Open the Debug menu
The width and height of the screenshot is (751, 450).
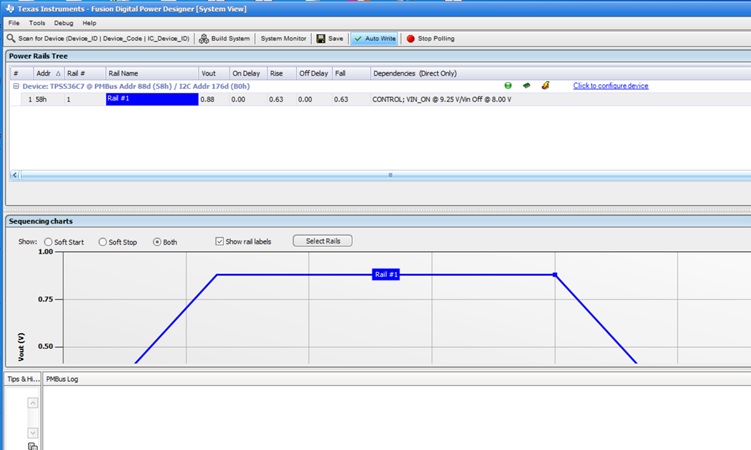63,22
